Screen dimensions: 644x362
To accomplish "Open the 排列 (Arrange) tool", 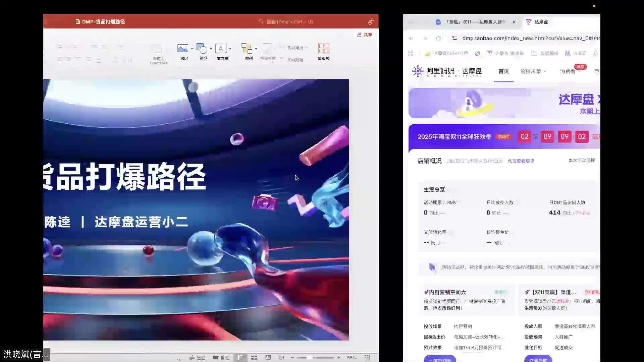I will tap(248, 52).
